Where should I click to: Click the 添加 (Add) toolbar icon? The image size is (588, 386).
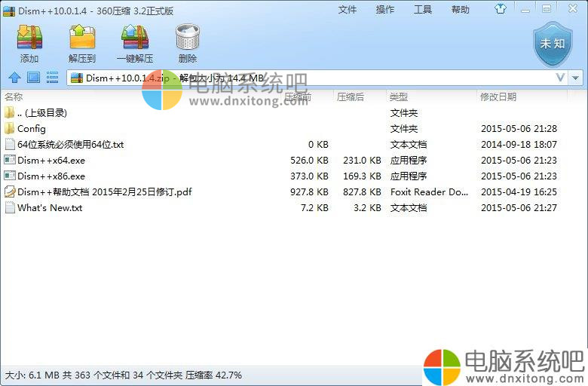point(29,37)
